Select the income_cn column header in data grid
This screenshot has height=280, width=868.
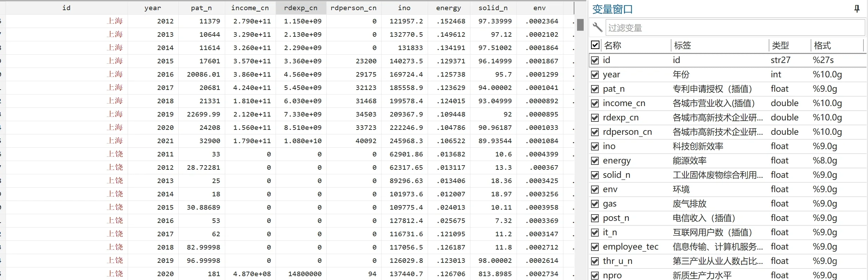click(x=250, y=8)
